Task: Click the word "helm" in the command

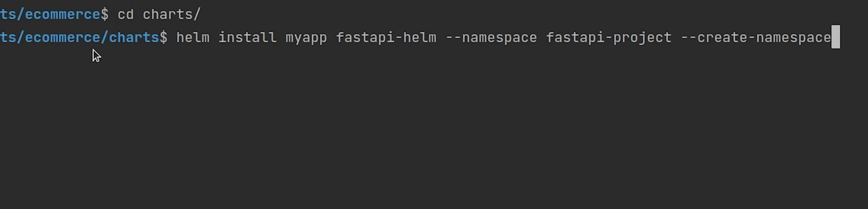Action: [193, 37]
